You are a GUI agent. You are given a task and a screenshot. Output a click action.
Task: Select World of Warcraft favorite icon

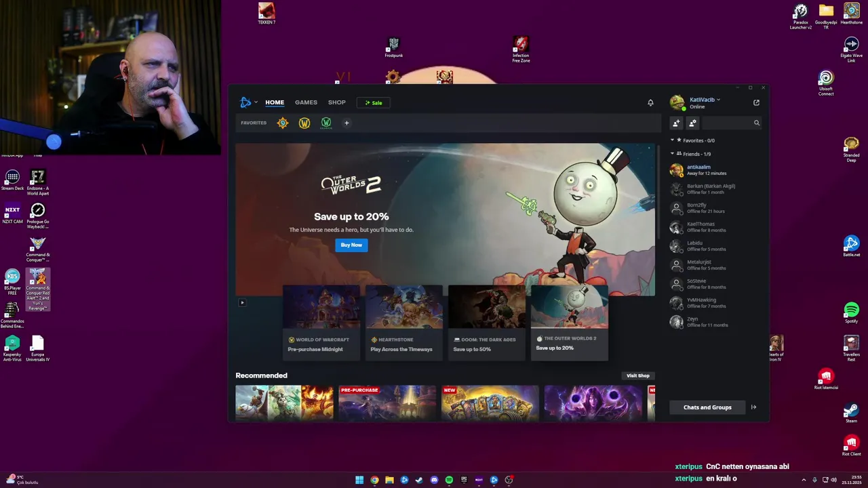304,123
